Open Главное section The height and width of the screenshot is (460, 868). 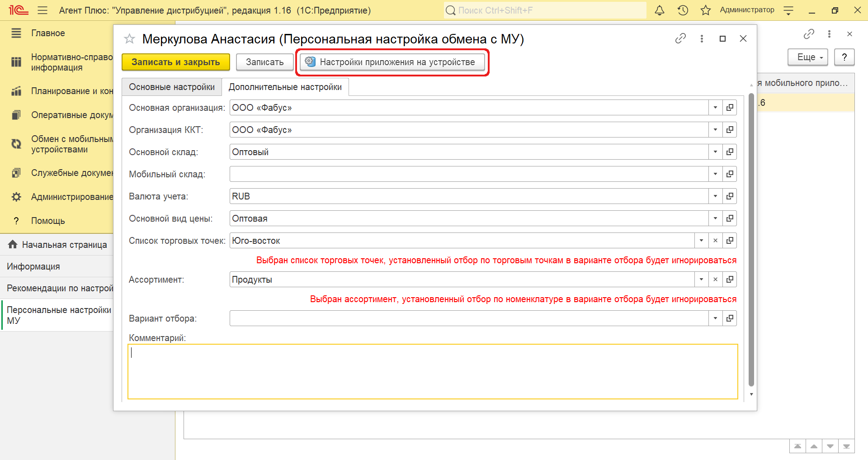coord(48,33)
